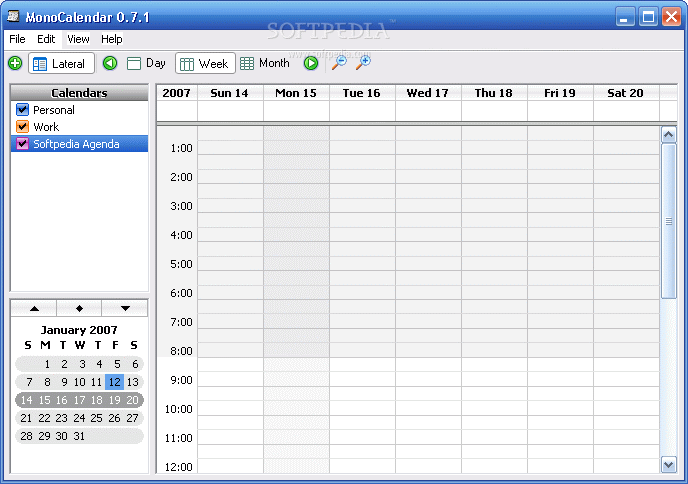This screenshot has width=688, height=484.
Task: Minimize the MonoCalendar window
Action: coord(625,17)
